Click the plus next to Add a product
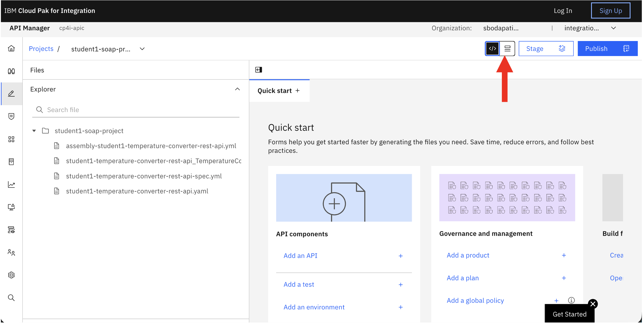 564,255
